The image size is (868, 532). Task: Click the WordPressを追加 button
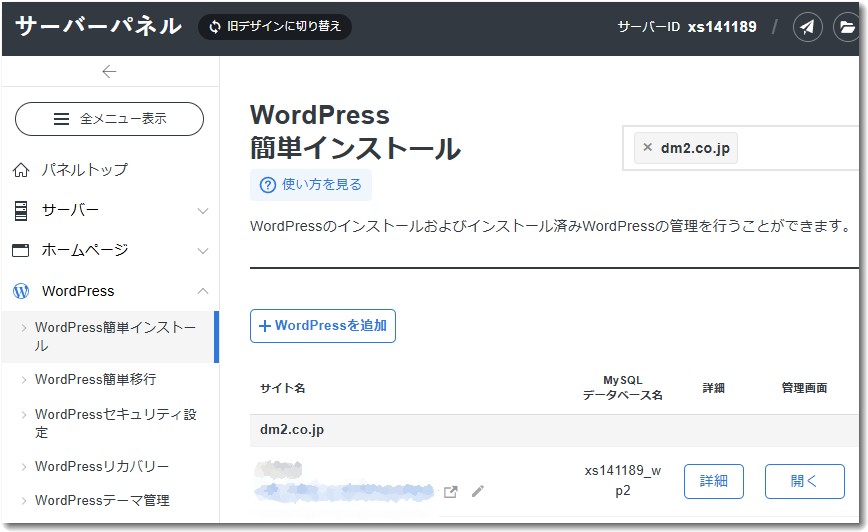(323, 326)
